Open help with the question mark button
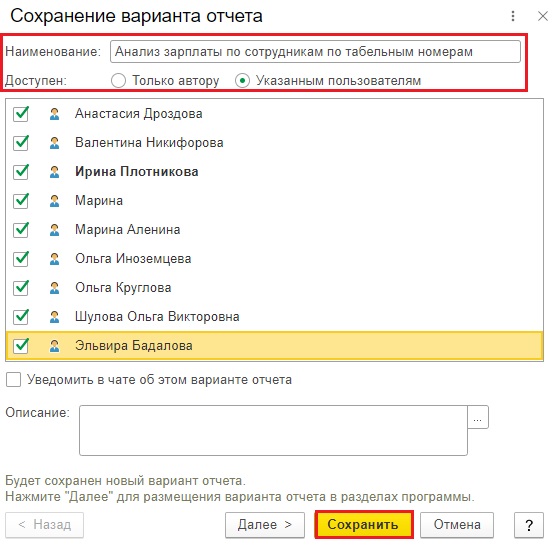This screenshot has height=549, width=559. pyautogui.click(x=529, y=525)
